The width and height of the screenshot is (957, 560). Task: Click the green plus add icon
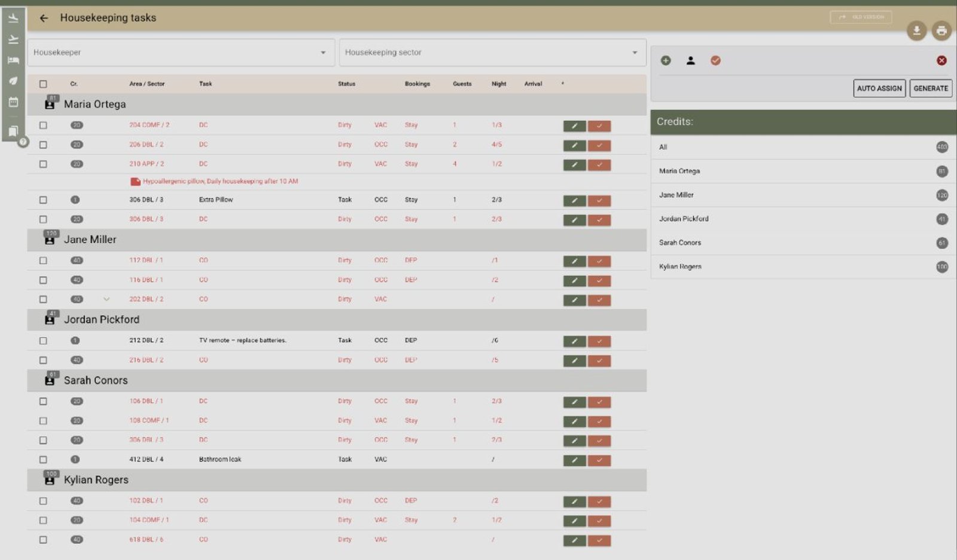tap(666, 60)
